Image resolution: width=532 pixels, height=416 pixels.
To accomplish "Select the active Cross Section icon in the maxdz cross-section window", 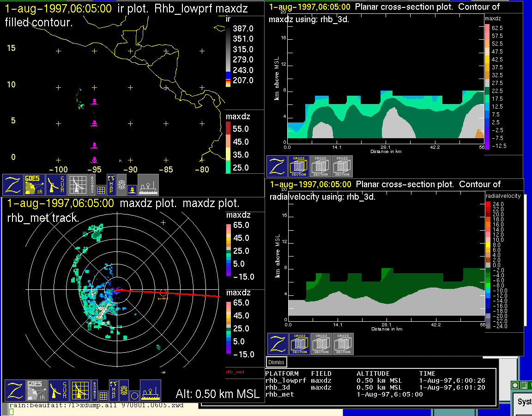I will [299, 166].
